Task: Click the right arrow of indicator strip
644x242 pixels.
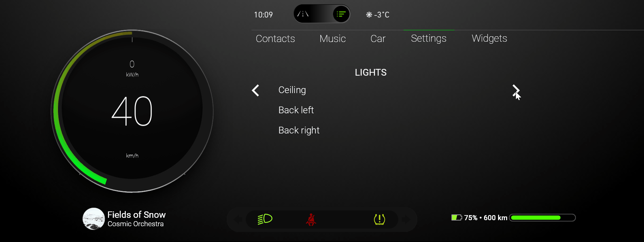Action: pos(406,219)
